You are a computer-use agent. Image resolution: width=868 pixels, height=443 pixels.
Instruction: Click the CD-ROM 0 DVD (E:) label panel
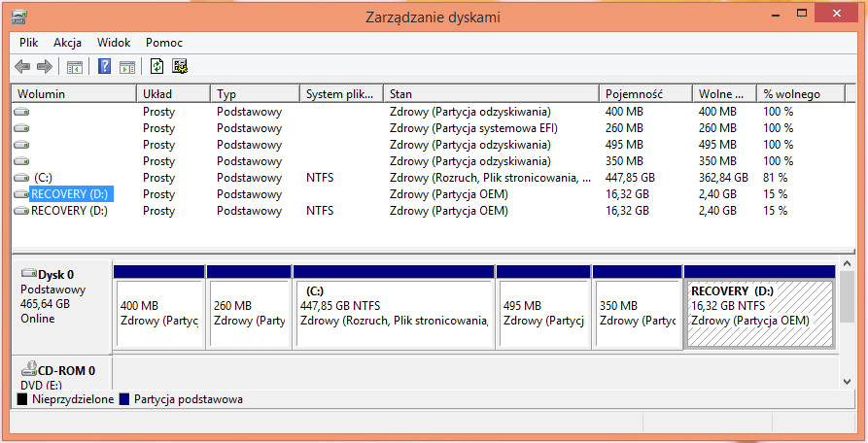tap(61, 373)
